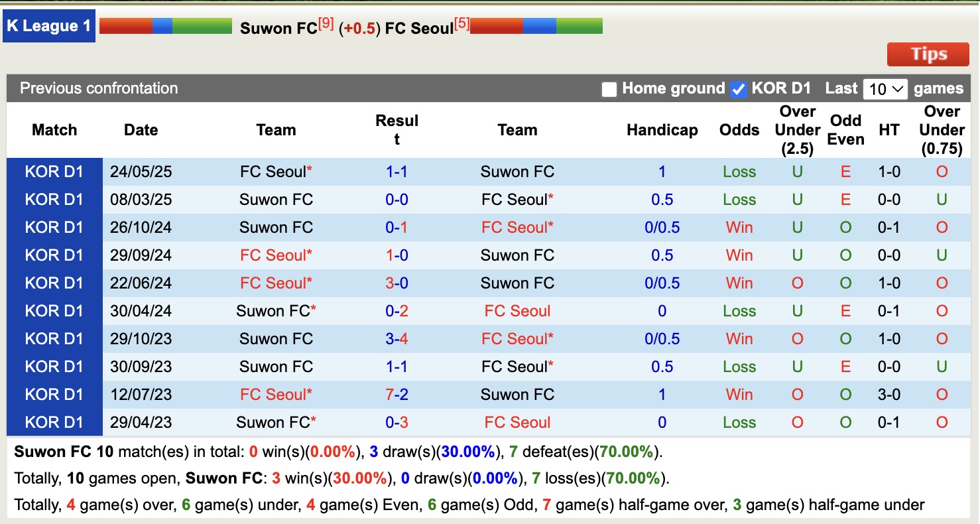The height and width of the screenshot is (524, 980).
Task: Click the 1-1 result of the 24/05/25 match
Action: 397,171
